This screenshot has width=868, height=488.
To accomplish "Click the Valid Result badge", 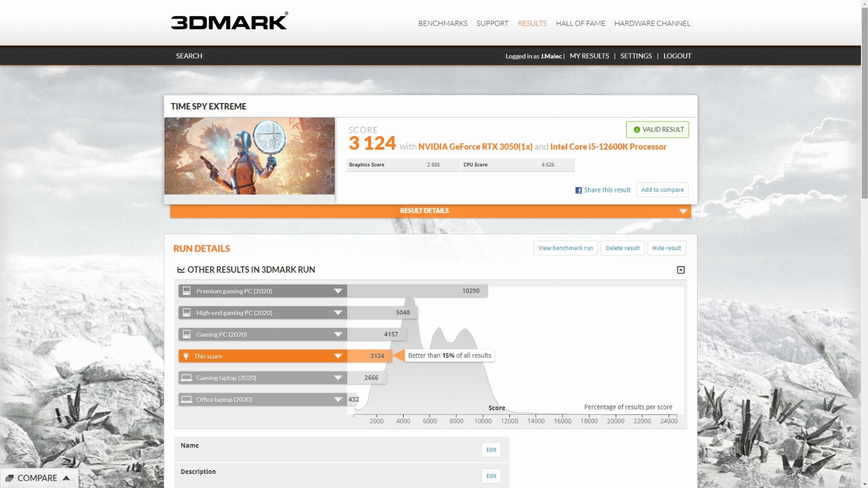I will [x=658, y=130].
